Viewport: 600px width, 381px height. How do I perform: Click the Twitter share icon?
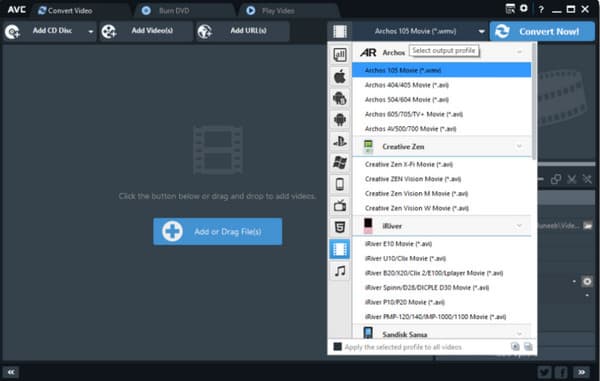(x=545, y=372)
